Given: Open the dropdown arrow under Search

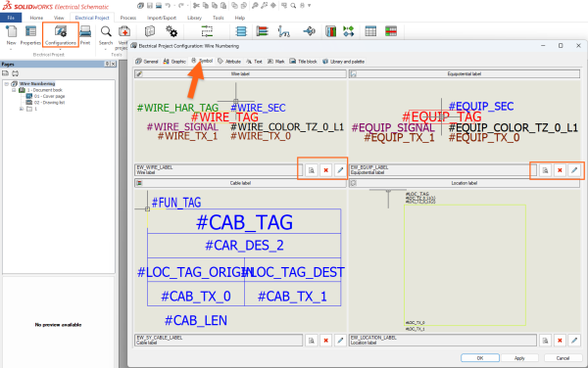Looking at the screenshot, I should (x=106, y=49).
